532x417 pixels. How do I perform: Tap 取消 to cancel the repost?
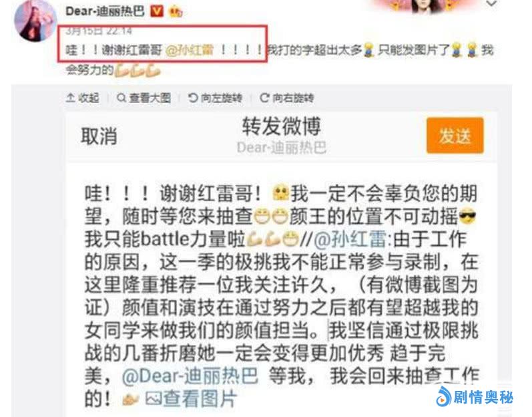[x=99, y=136]
